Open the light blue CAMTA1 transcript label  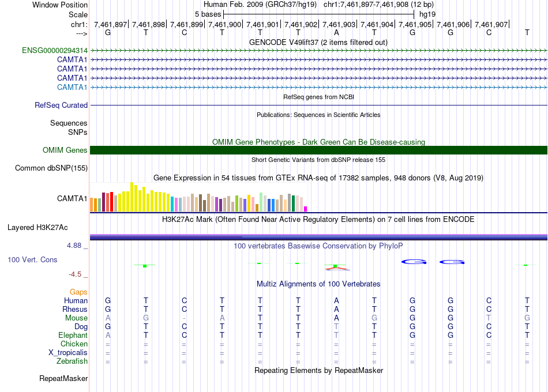pyautogui.click(x=72, y=88)
